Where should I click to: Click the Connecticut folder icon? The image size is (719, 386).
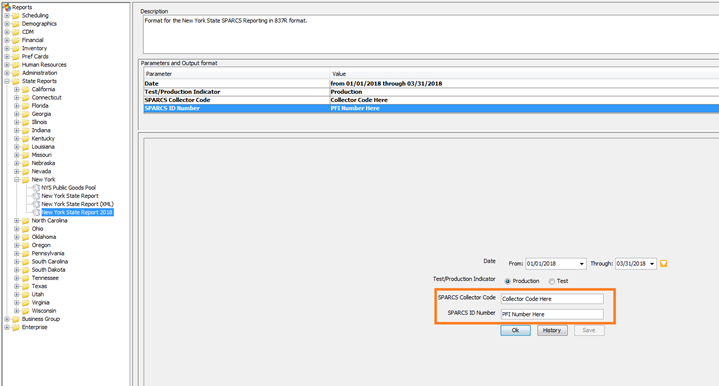(26, 98)
